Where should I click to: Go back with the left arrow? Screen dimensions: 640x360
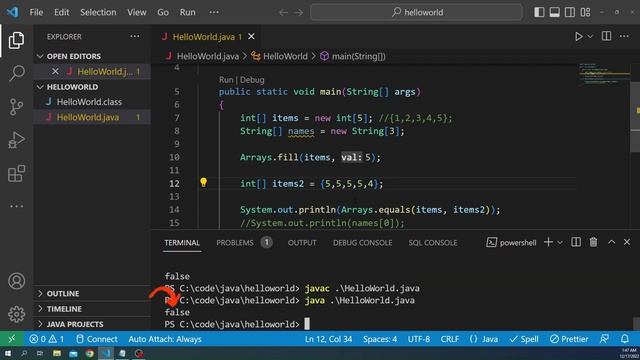pos(283,13)
